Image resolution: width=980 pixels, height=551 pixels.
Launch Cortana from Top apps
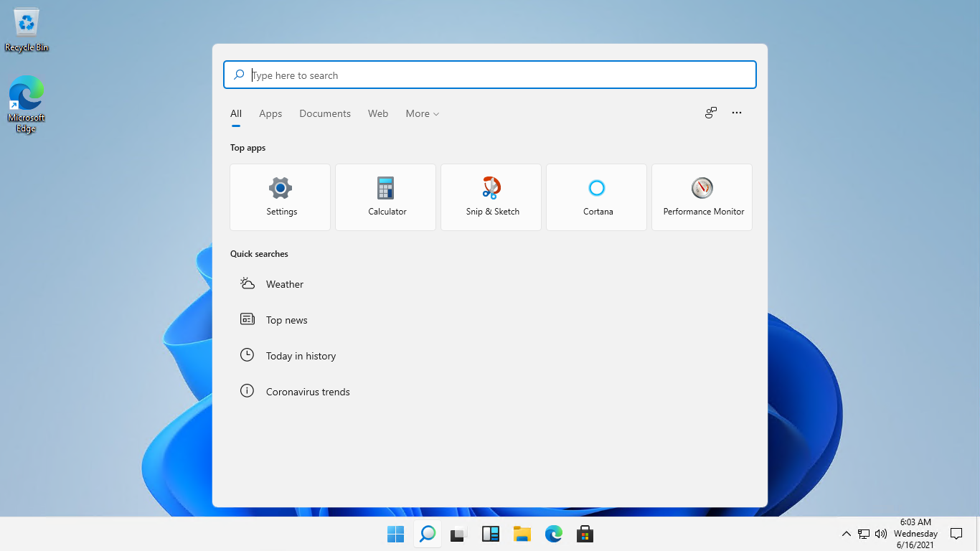[x=596, y=197]
